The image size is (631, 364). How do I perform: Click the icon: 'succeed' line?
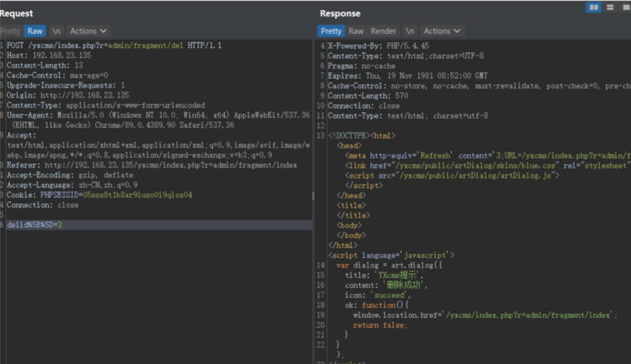[x=377, y=295]
